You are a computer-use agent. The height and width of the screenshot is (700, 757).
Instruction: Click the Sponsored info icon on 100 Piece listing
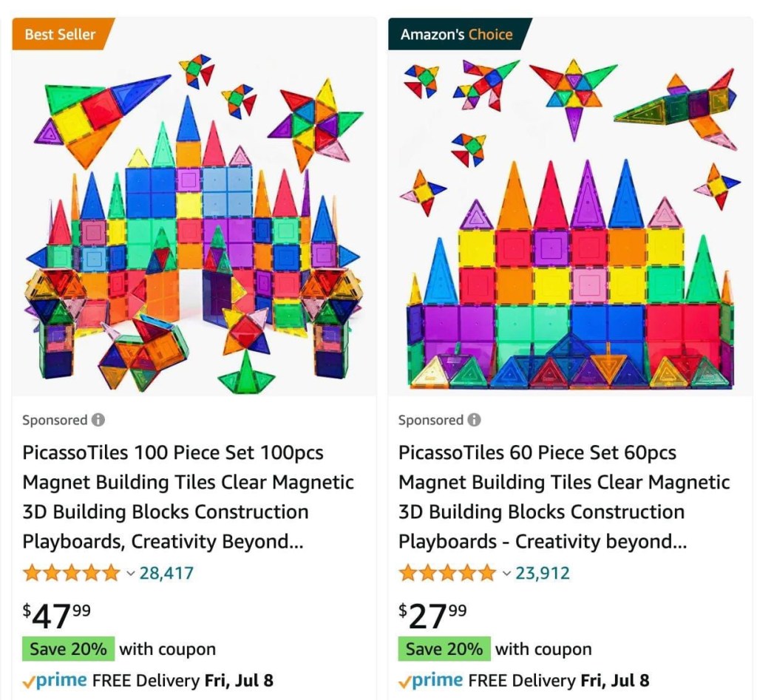coord(98,420)
